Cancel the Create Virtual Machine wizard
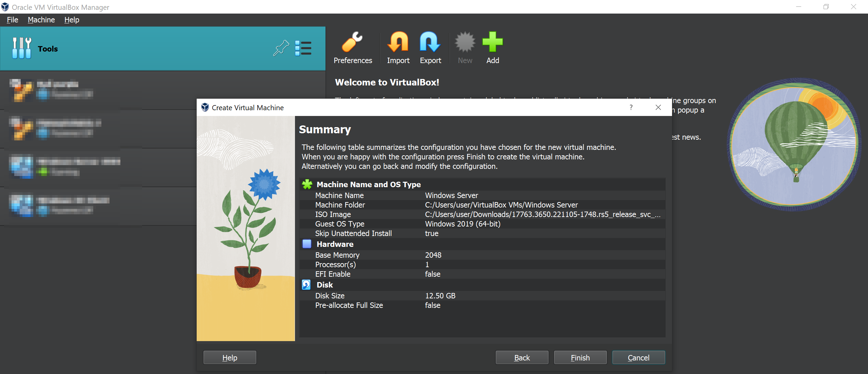This screenshot has height=374, width=868. (639, 358)
